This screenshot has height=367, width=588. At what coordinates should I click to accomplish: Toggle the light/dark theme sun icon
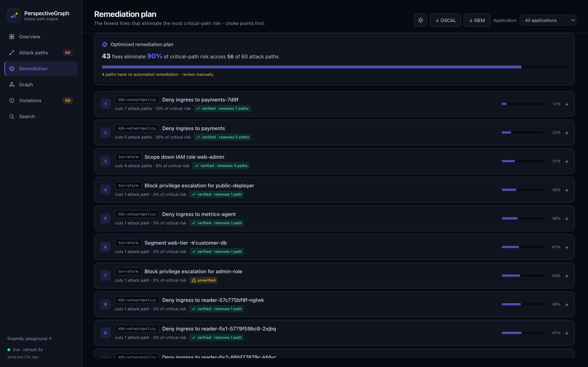click(420, 20)
